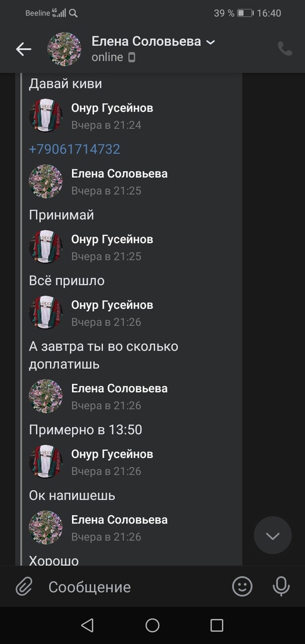305x644 pixels.
Task: Expand the Елена Соловьева chat title dropdown
Action: click(x=211, y=42)
